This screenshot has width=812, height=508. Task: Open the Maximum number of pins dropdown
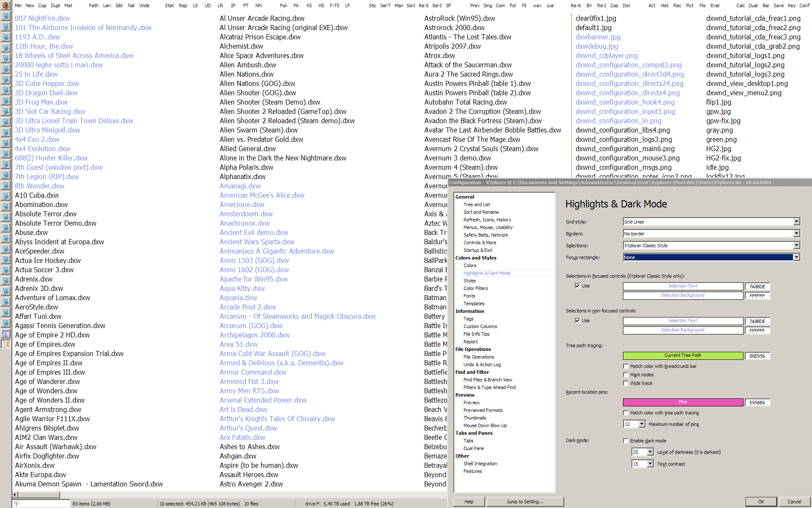642,424
